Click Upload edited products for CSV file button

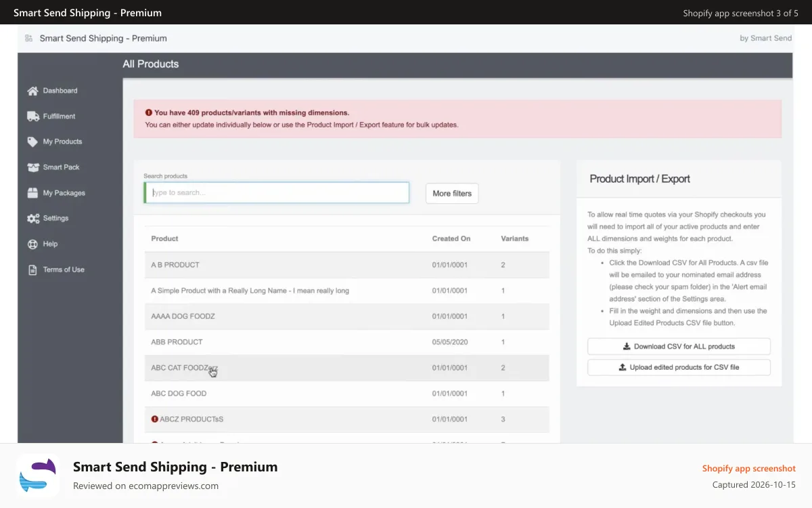(x=679, y=367)
